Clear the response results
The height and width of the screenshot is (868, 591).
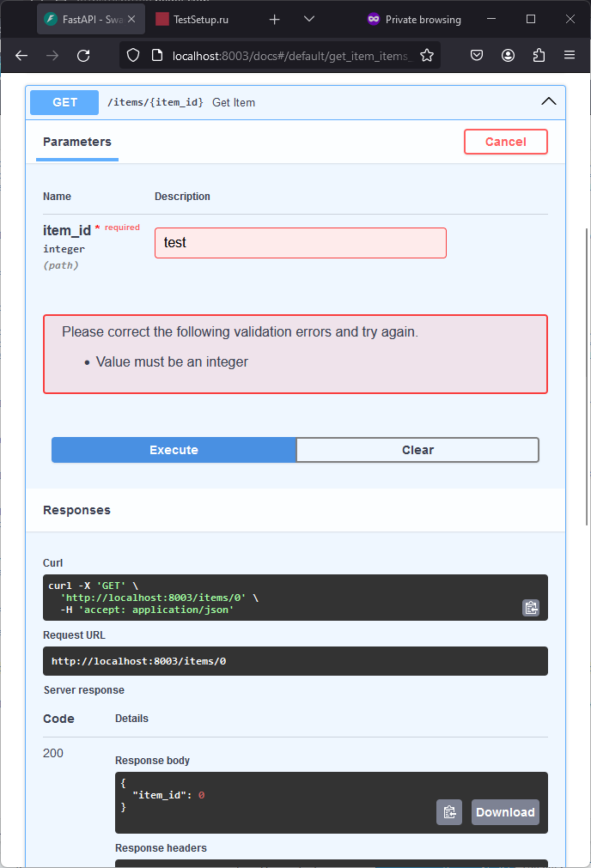point(417,450)
